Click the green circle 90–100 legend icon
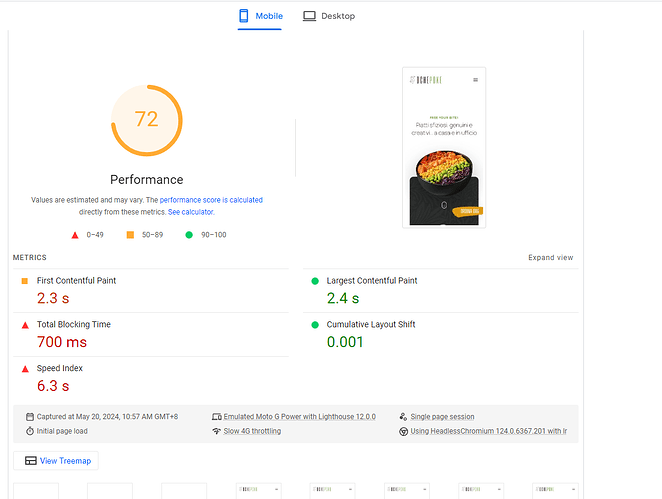662x499 pixels. 189,235
